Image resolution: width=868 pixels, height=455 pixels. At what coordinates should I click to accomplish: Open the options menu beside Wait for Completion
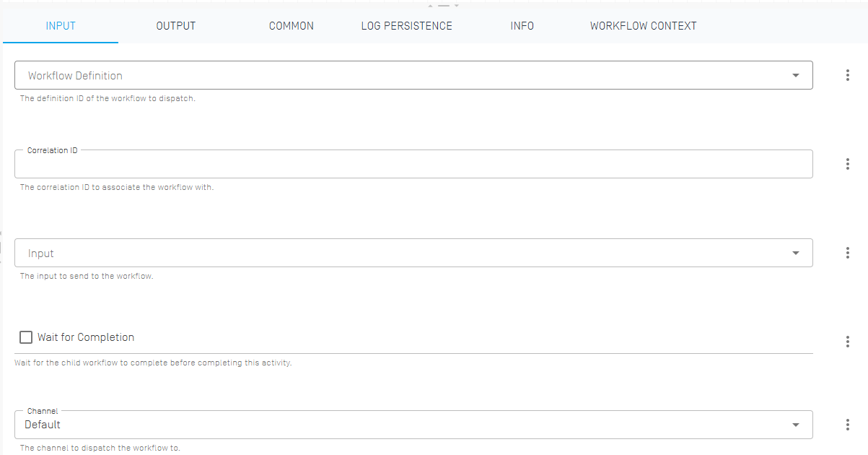(848, 342)
